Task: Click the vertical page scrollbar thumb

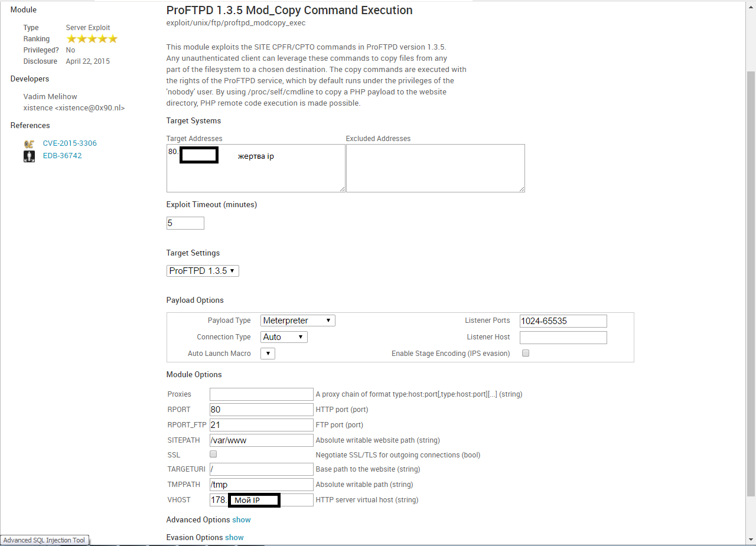Action: (751, 283)
